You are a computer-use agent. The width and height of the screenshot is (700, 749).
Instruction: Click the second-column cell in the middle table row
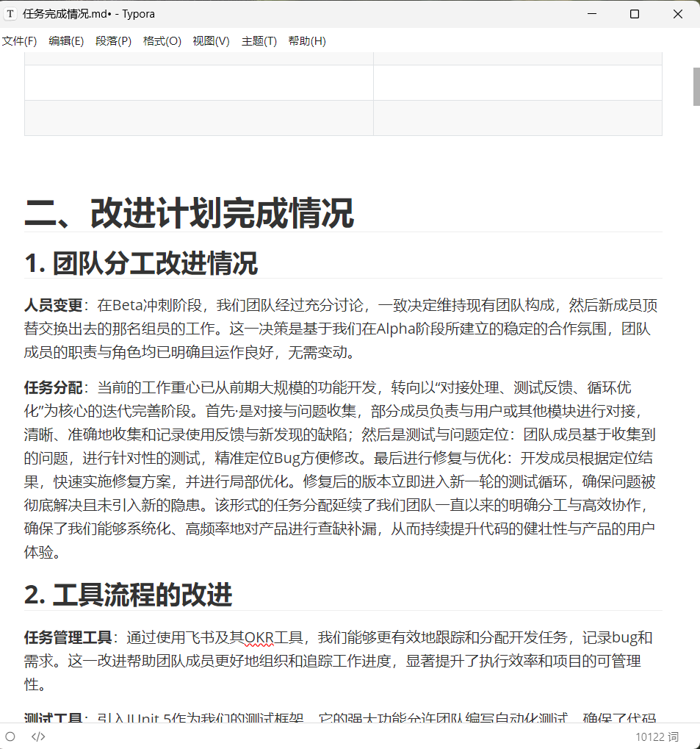click(x=518, y=82)
